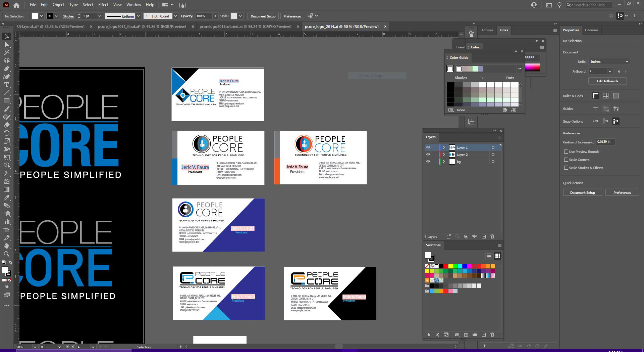Toggle visibility of Layer 1

[428, 147]
